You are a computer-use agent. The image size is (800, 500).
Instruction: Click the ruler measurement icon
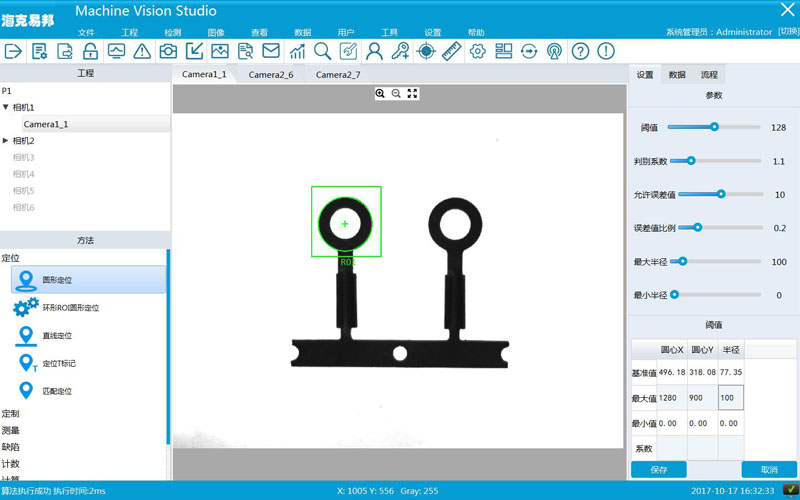click(x=452, y=51)
